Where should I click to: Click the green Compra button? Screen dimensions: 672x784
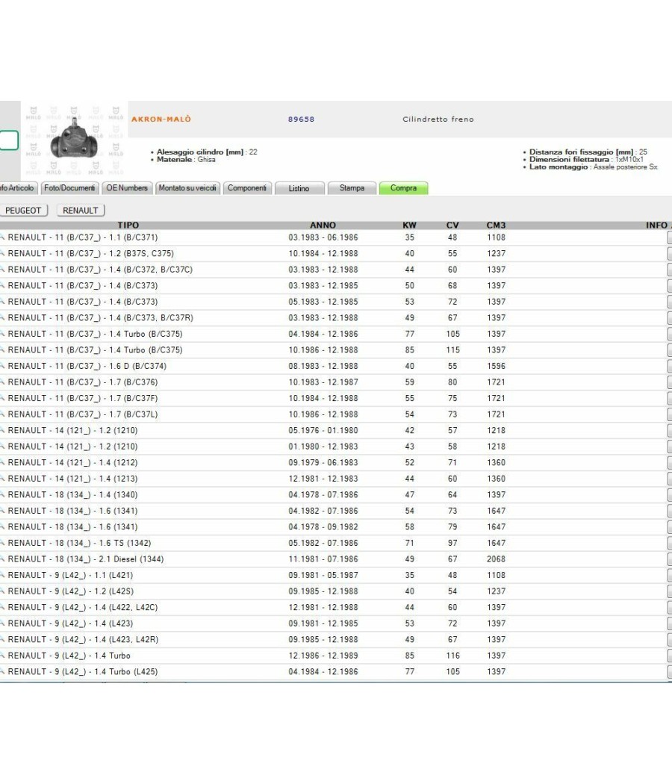coord(403,188)
